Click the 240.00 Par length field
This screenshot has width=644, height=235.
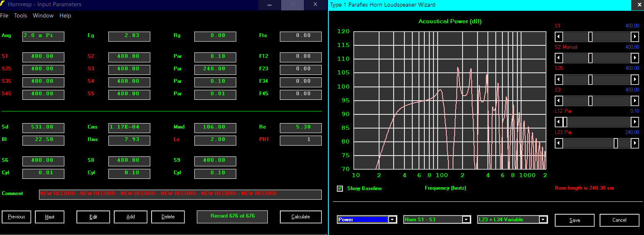click(215, 69)
